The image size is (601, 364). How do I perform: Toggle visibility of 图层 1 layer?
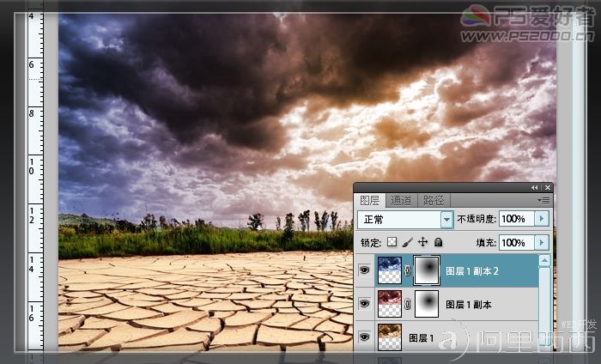tap(364, 337)
